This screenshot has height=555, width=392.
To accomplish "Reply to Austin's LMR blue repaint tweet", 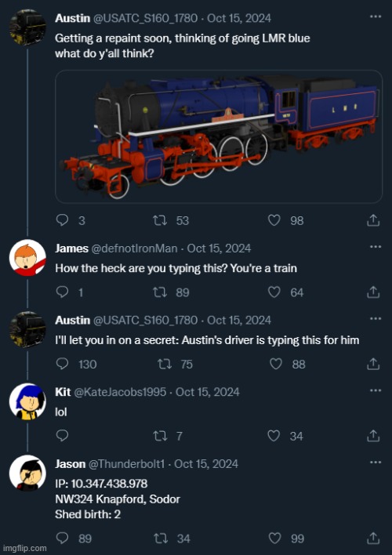I will tap(62, 220).
